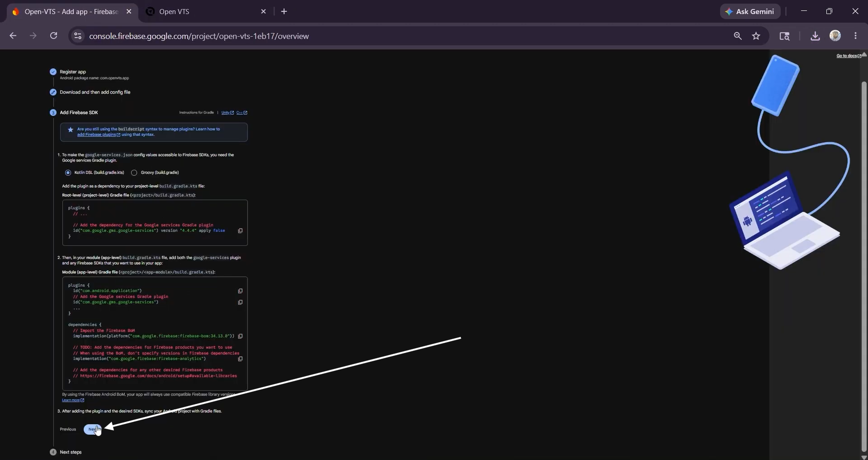This screenshot has height=460, width=868.
Task: Click the scrollbar up arrow
Action: [x=864, y=55]
